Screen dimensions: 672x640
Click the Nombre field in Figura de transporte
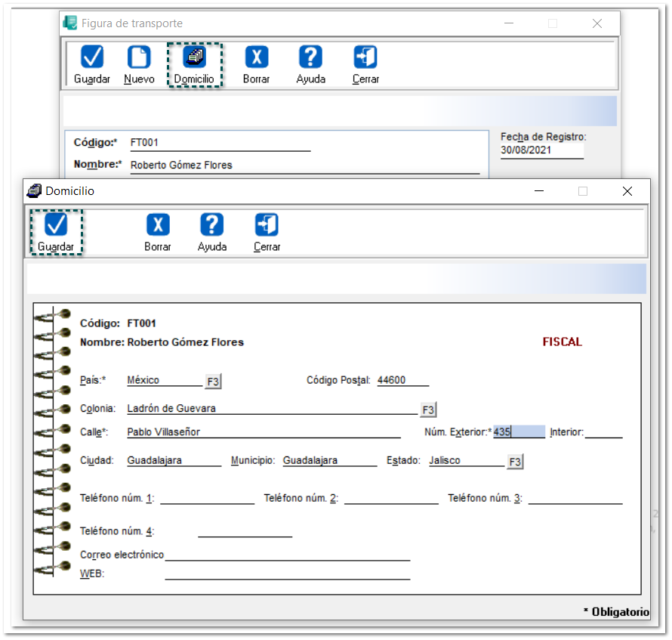tap(305, 165)
